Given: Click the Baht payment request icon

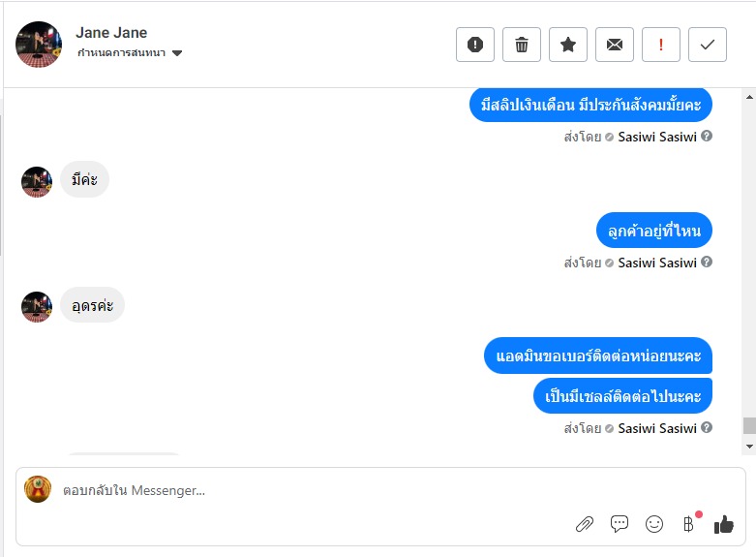Looking at the screenshot, I should pos(688,524).
